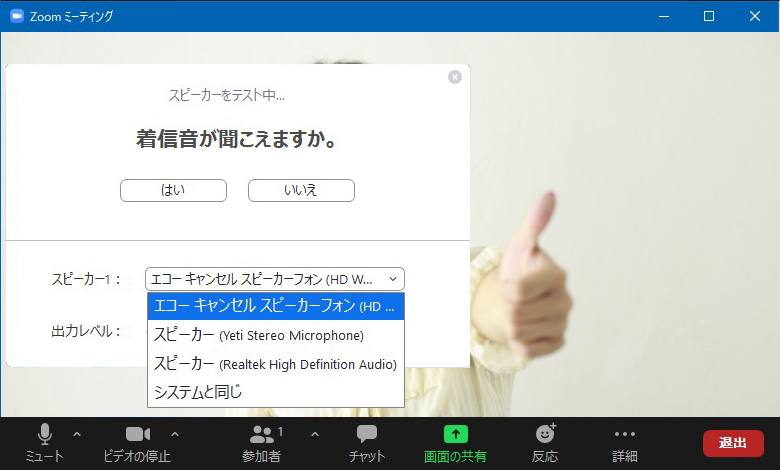Click the Zoom logo in title bar
This screenshot has width=780, height=470.
coord(16,16)
